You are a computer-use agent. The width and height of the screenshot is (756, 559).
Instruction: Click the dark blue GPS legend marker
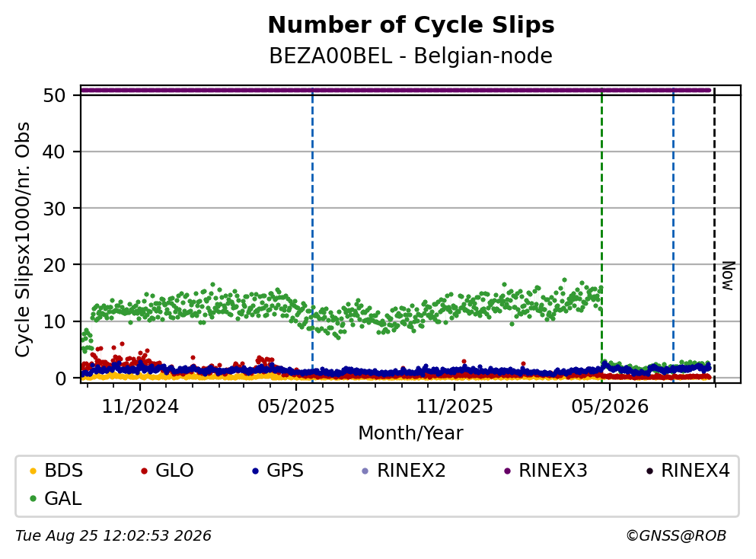(256, 471)
